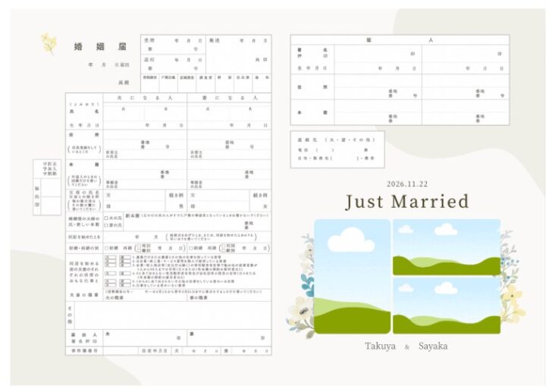Select the tall left photo placeholder
The height and width of the screenshot is (392, 552).
352,277
